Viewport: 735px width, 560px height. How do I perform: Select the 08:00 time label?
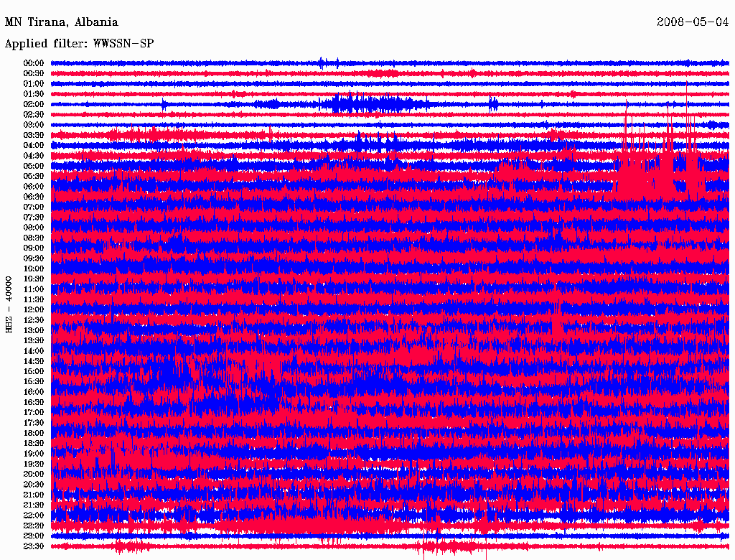click(x=34, y=228)
